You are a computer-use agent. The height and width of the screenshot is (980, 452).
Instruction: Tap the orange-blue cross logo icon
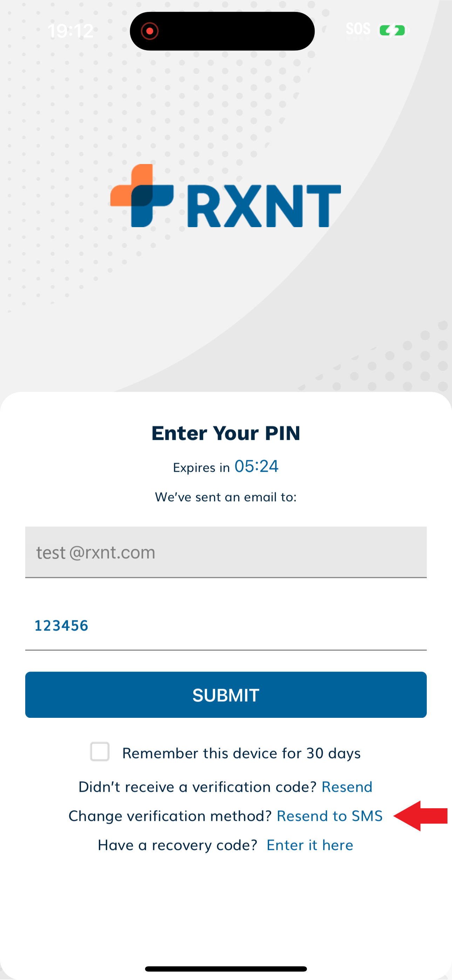coord(142,196)
